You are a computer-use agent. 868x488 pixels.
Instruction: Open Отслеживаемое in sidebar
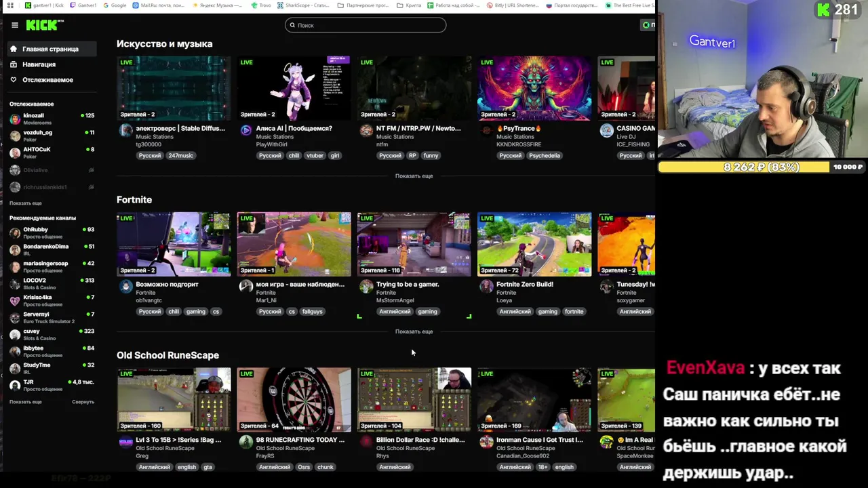(49, 80)
